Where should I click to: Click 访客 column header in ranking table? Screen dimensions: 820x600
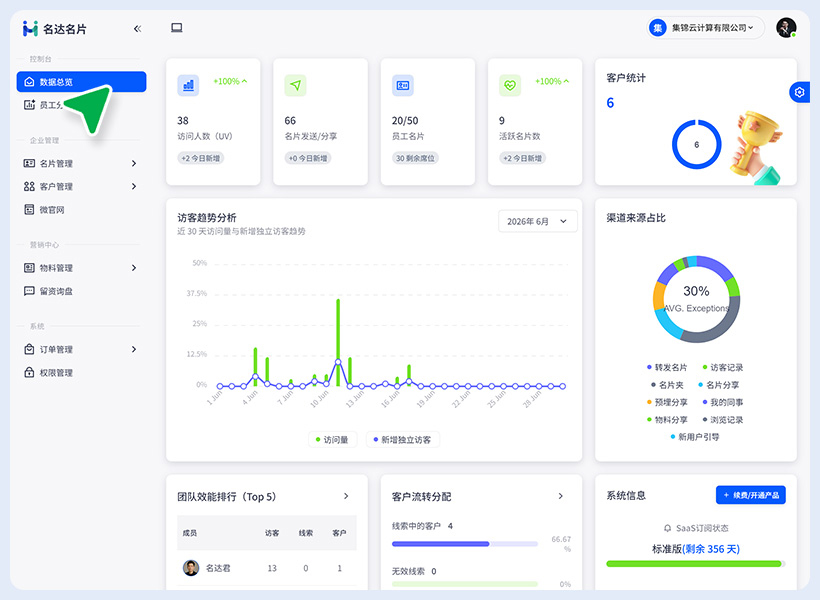tap(272, 533)
